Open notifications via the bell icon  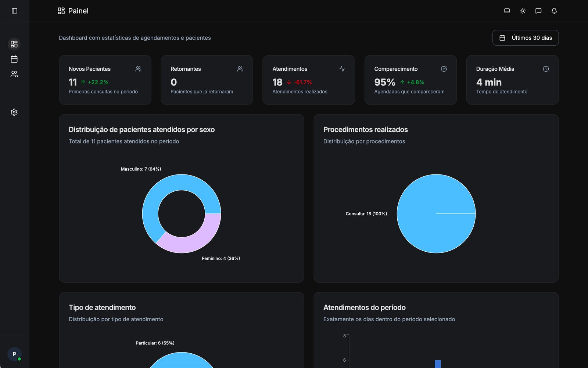pos(554,11)
